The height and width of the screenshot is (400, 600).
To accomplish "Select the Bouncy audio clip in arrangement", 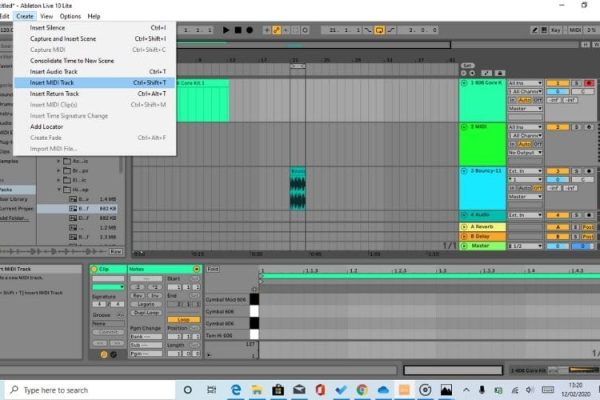I will point(297,188).
